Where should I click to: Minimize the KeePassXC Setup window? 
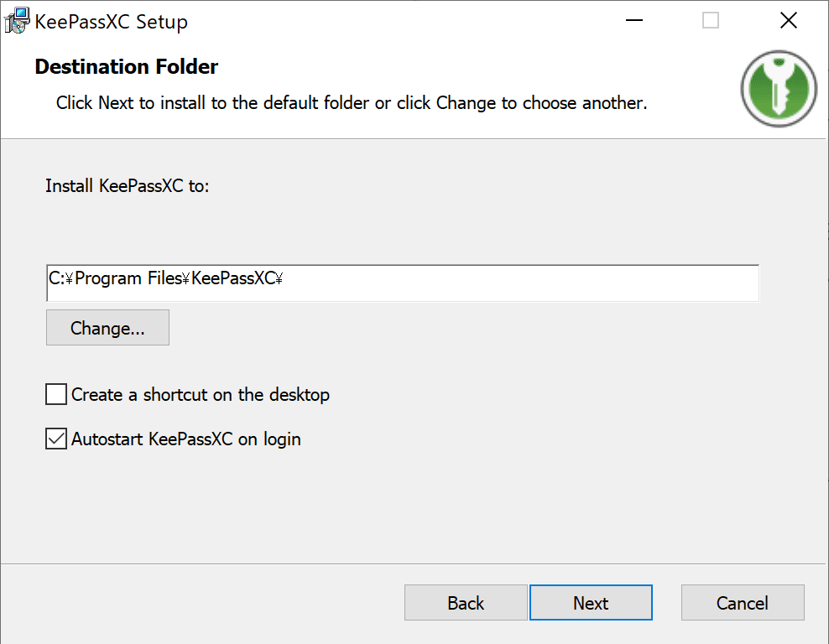pos(633,21)
